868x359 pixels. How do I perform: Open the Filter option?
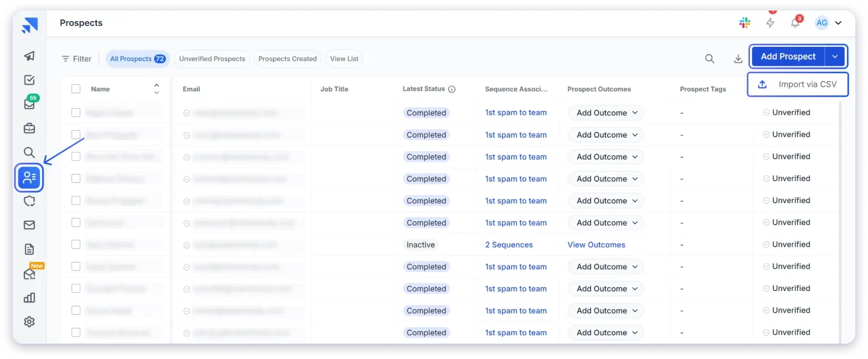[77, 59]
